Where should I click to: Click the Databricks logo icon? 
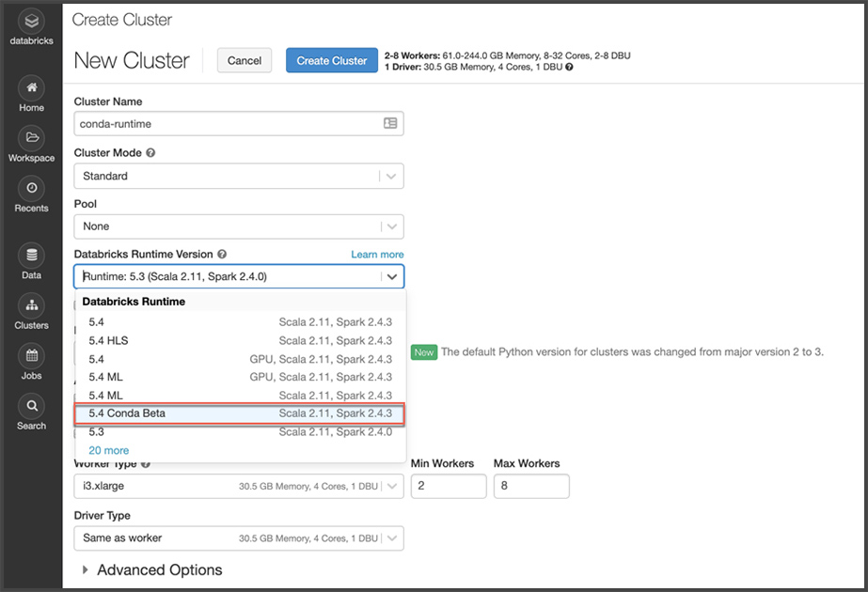coord(31,21)
